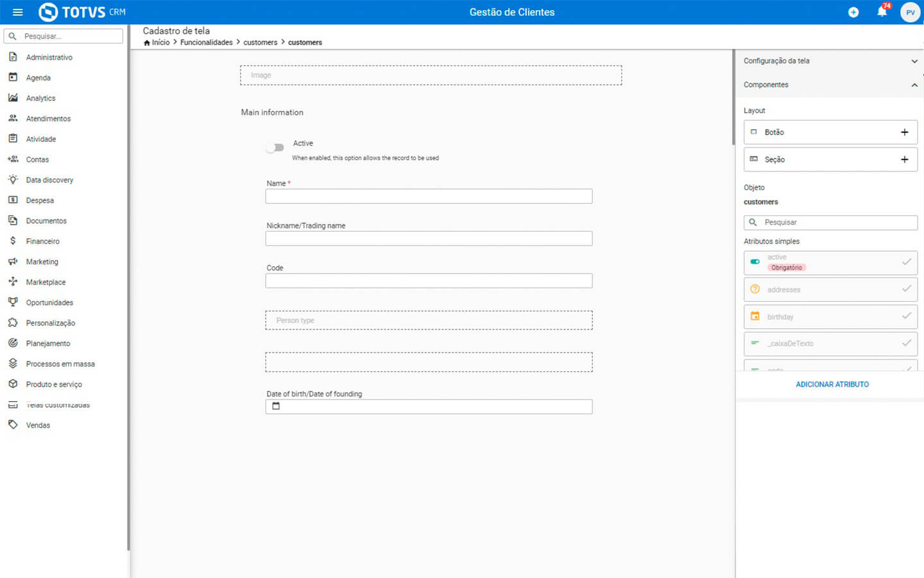The width and height of the screenshot is (924, 578).
Task: Click the notifications bell icon
Action: 882,12
